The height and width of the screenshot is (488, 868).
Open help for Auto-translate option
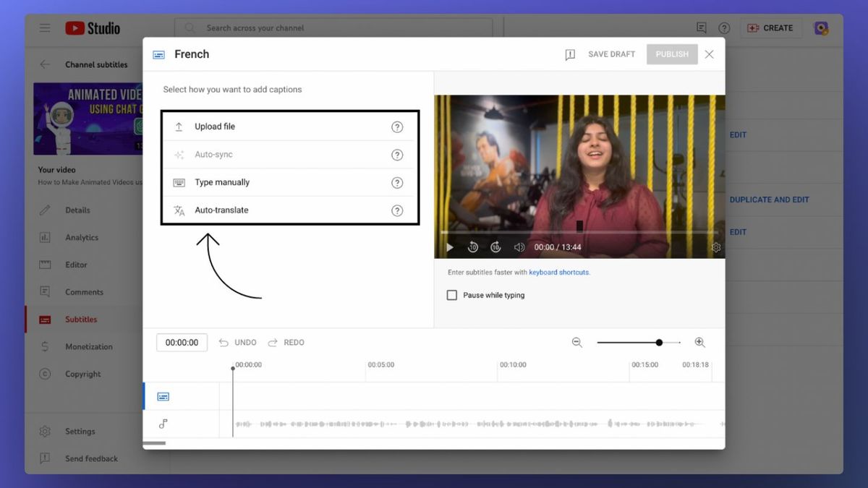397,210
